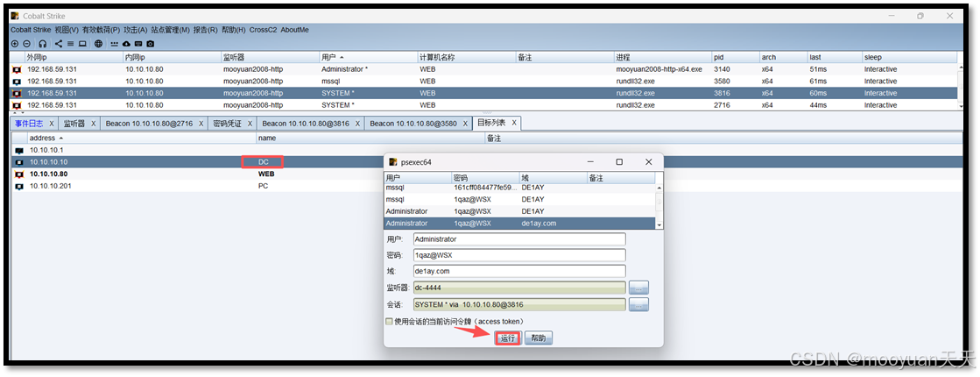Switch to Beacon 10.10.10.80@3580 tab
Screen dimensions: 980x377
point(413,123)
